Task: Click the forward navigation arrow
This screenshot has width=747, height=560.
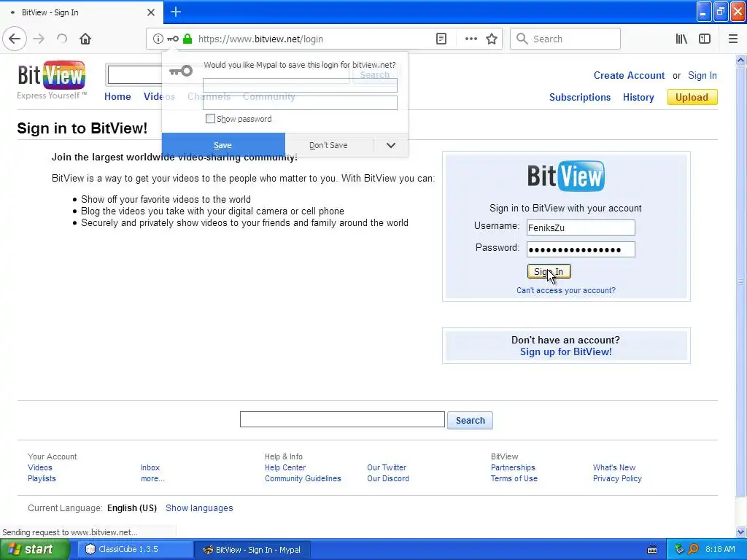Action: 39,39
